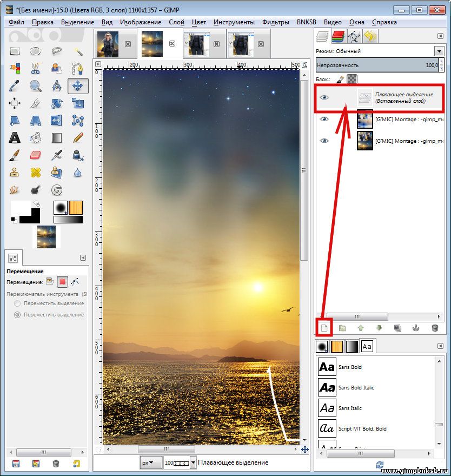The image size is (451, 476).
Task: Select the Measure compass tool
Action: (x=57, y=86)
